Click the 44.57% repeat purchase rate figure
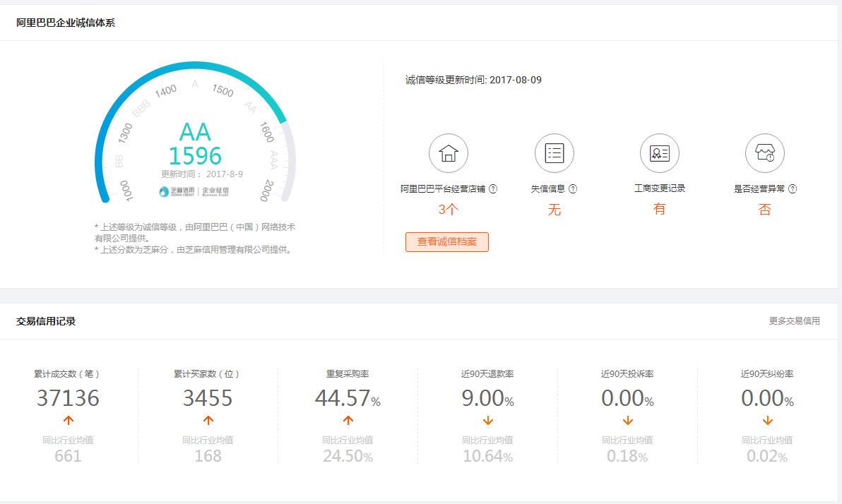Screen dimensions: 842x504 click(x=347, y=398)
